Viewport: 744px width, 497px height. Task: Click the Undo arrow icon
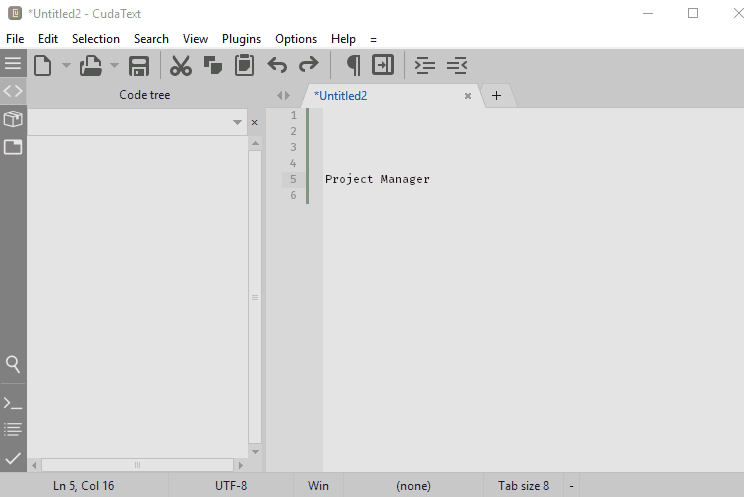click(x=277, y=66)
